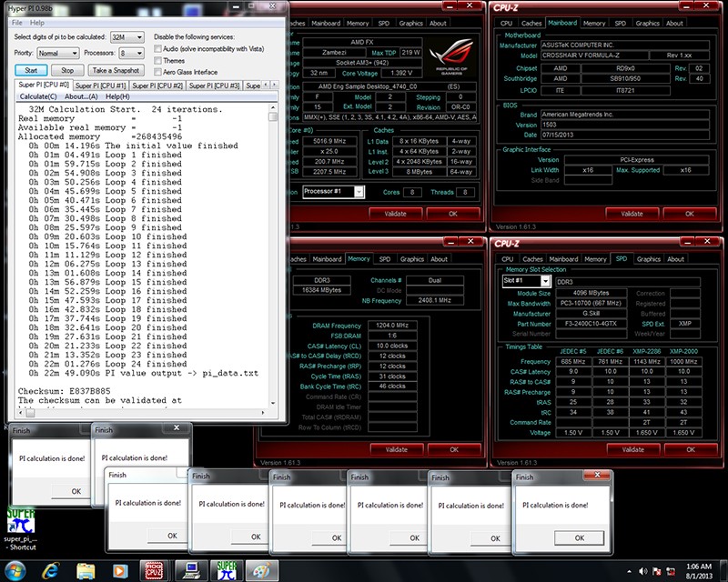Open the Calculate(C) menu in Super PI
The width and height of the screenshot is (728, 582).
click(x=38, y=96)
